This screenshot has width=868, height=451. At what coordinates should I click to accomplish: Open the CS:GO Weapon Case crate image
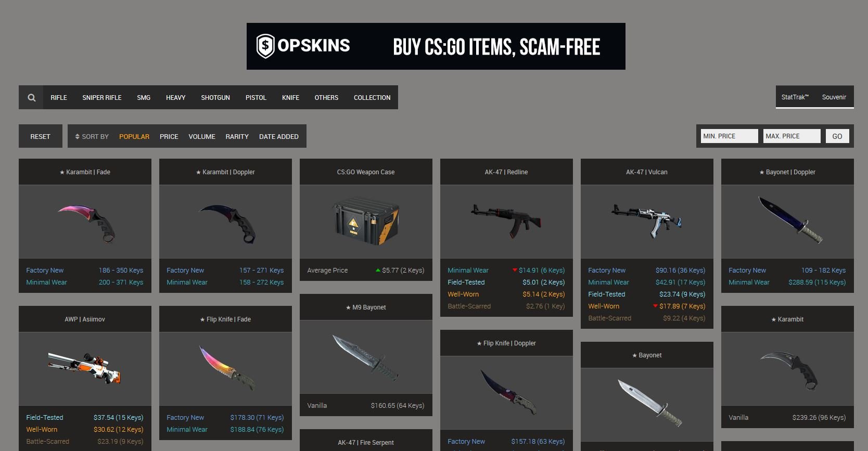366,222
